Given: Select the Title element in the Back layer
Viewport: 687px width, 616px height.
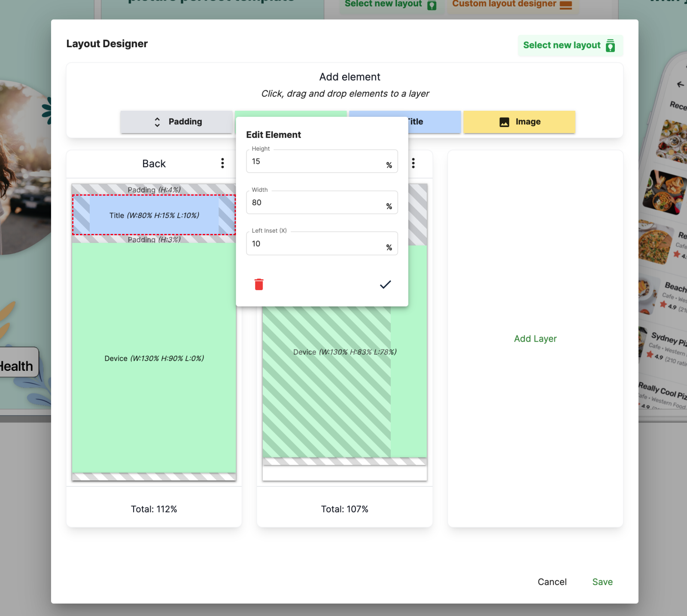Looking at the screenshot, I should click(x=154, y=215).
